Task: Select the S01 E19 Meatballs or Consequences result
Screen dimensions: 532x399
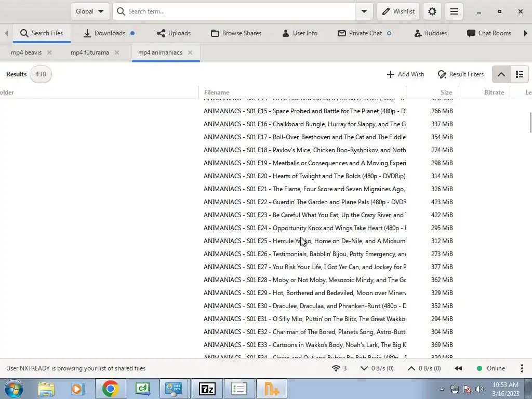Action: pyautogui.click(x=305, y=163)
